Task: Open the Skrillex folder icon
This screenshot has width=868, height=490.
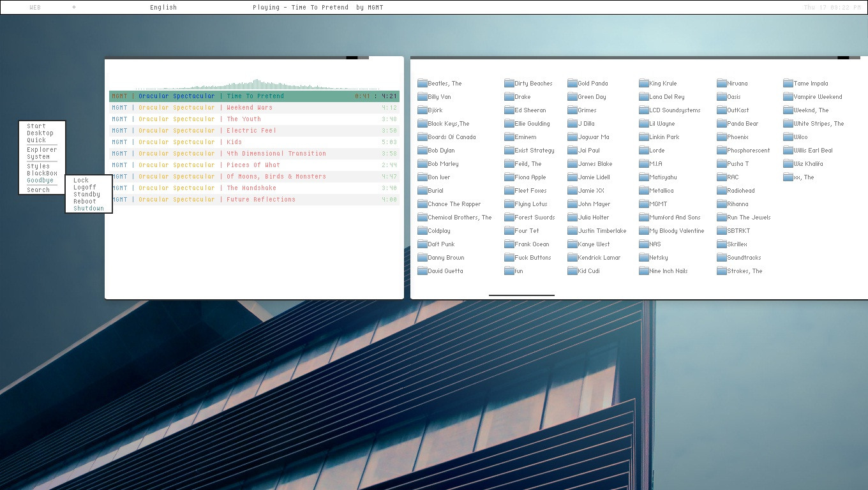Action: [722, 244]
